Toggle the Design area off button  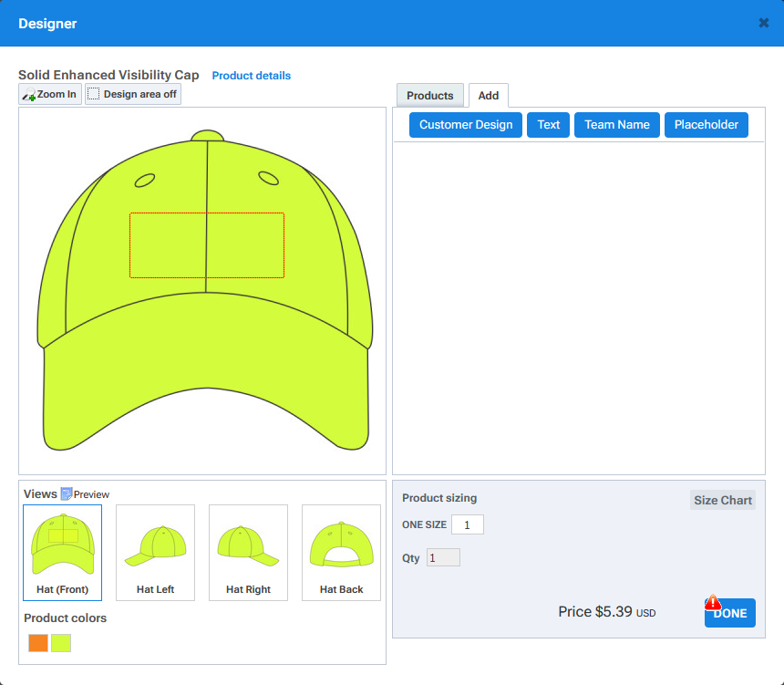tap(133, 94)
